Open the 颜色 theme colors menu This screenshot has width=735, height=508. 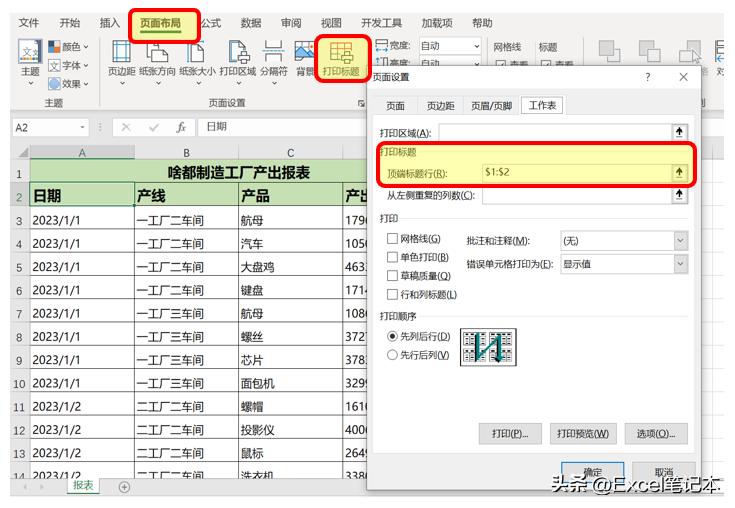coord(68,46)
